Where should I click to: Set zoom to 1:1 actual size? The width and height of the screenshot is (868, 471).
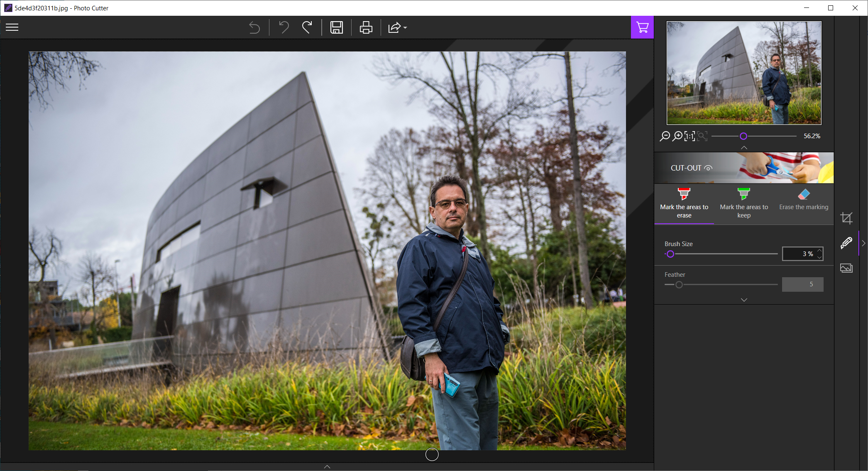click(690, 136)
